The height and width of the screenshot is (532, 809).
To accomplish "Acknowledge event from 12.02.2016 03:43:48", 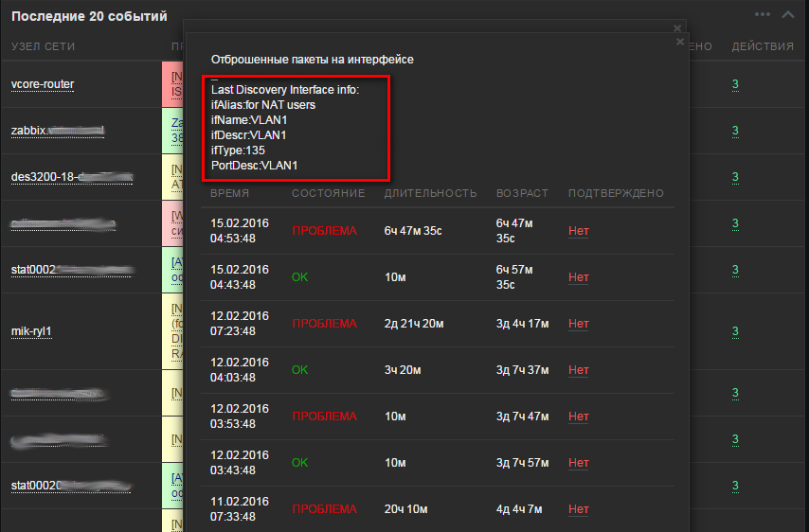I will [579, 463].
